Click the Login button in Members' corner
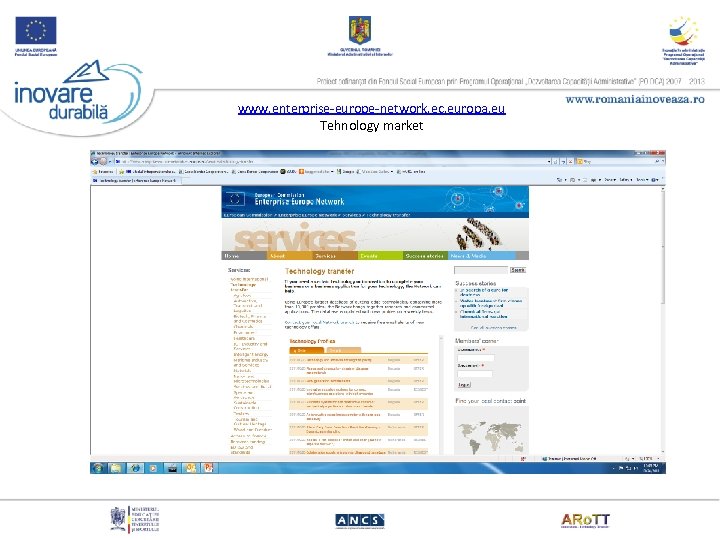Screen dimensions: 720x540 [x=464, y=385]
